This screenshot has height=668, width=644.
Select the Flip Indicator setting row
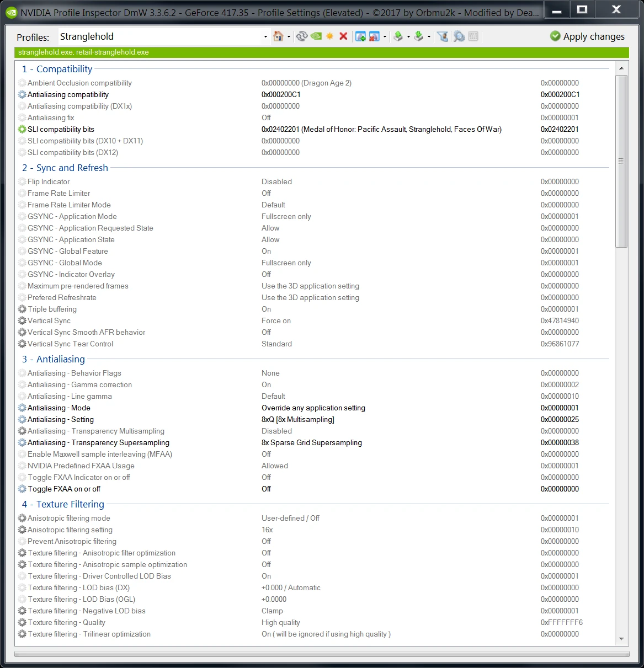click(x=315, y=181)
